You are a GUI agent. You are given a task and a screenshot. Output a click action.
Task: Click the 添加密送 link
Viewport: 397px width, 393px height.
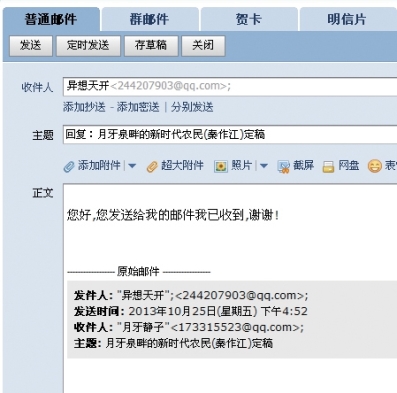coord(138,107)
